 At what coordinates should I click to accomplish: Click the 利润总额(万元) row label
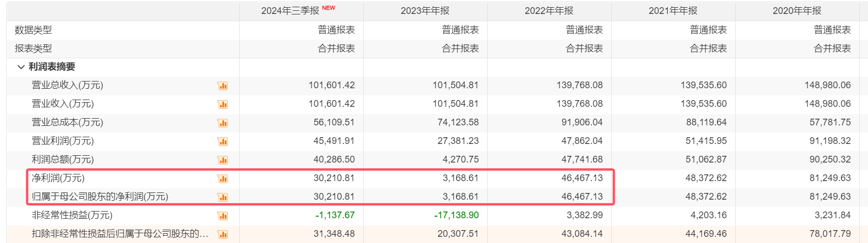coord(63,159)
